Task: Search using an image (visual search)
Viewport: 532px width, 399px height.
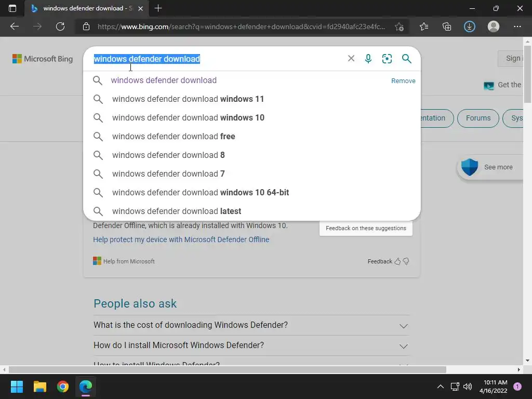Action: pos(387,59)
